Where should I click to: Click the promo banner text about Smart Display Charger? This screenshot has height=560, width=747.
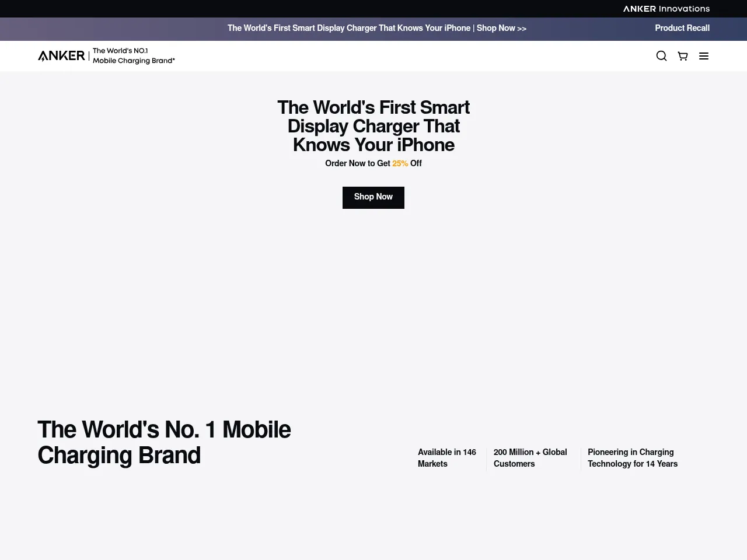pyautogui.click(x=348, y=28)
